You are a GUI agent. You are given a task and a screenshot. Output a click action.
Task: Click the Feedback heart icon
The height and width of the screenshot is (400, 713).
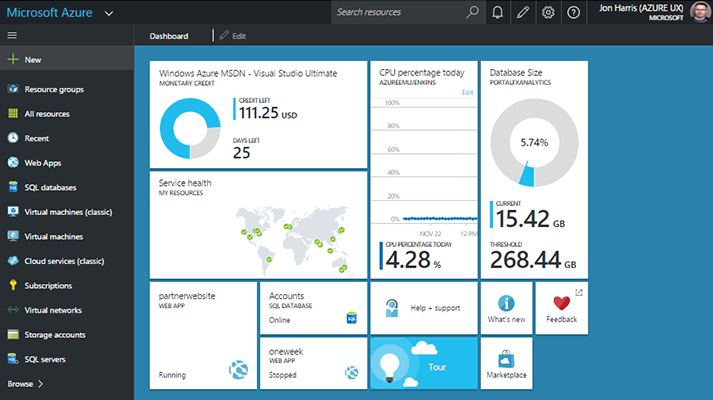tap(562, 303)
